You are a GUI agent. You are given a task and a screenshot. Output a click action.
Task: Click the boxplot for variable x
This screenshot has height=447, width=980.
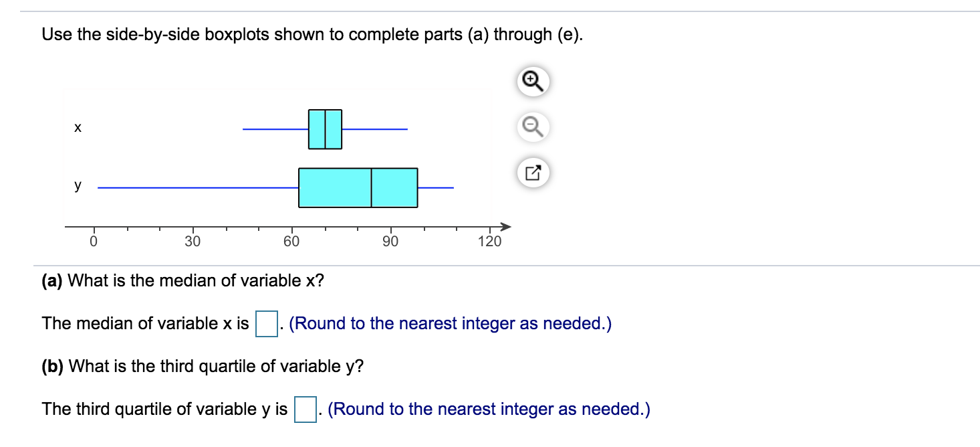click(x=324, y=128)
